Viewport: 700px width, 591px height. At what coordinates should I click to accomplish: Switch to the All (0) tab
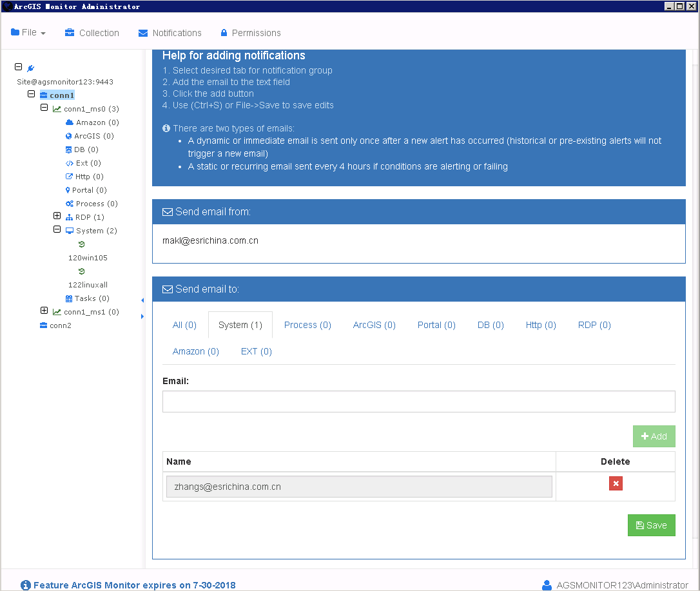click(x=184, y=325)
